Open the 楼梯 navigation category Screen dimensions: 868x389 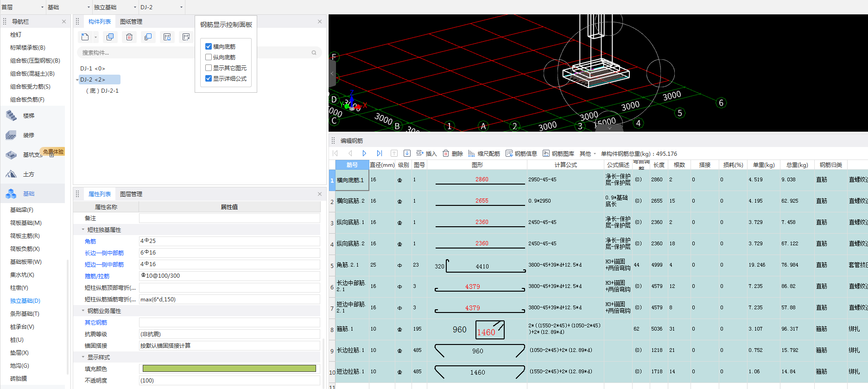[x=32, y=116]
